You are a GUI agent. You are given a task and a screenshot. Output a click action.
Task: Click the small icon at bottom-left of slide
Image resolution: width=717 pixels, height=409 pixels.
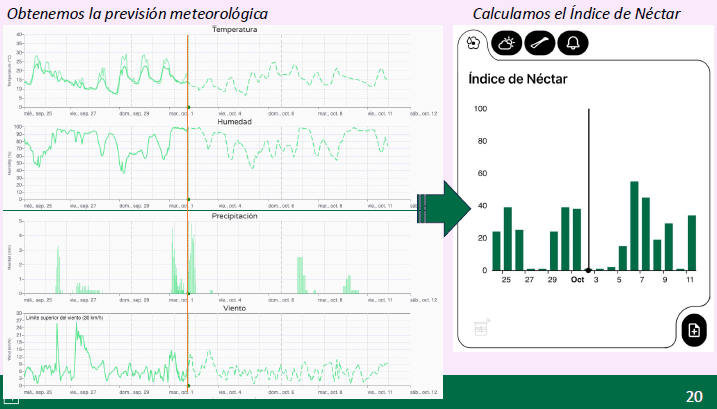(x=9, y=401)
